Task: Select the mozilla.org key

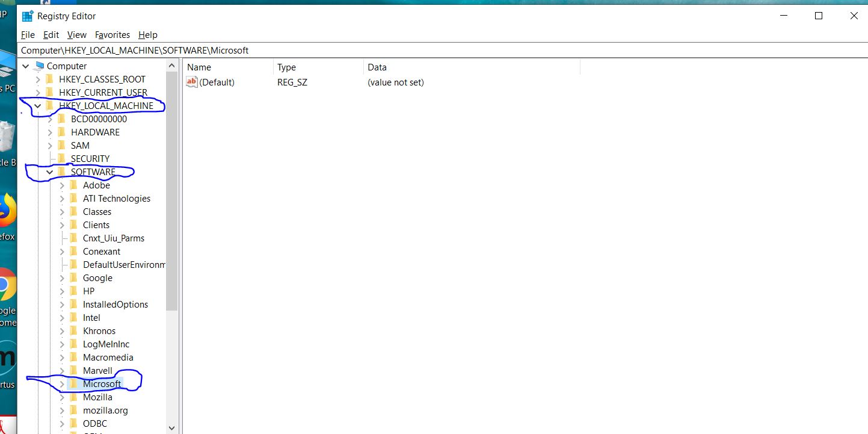Action: click(105, 411)
